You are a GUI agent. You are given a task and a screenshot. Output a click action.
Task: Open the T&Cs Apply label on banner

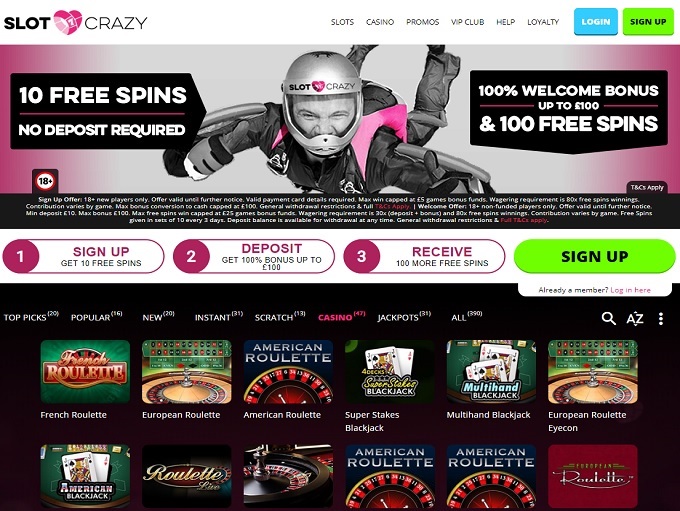coord(647,187)
